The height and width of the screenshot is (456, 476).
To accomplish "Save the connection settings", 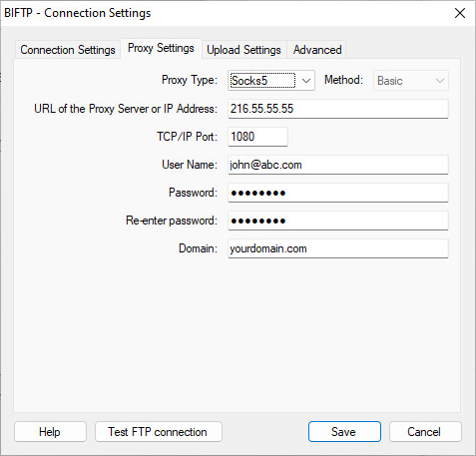I will [x=344, y=432].
